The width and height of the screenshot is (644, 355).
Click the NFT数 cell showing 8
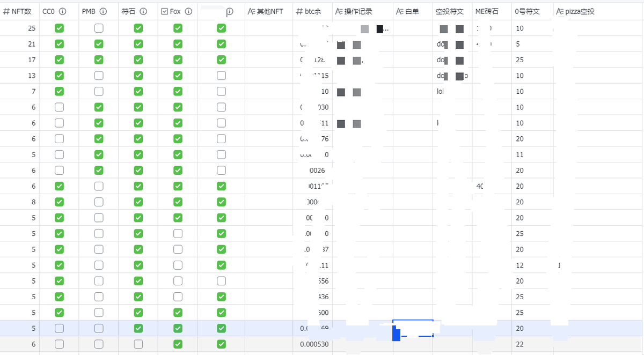click(20, 202)
